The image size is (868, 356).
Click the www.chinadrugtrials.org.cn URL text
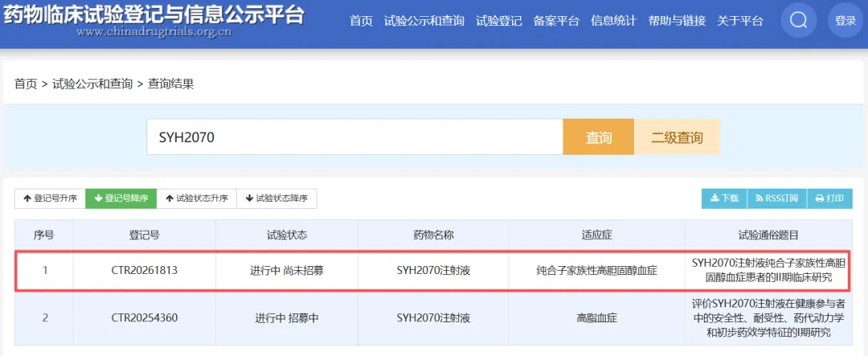(x=154, y=32)
